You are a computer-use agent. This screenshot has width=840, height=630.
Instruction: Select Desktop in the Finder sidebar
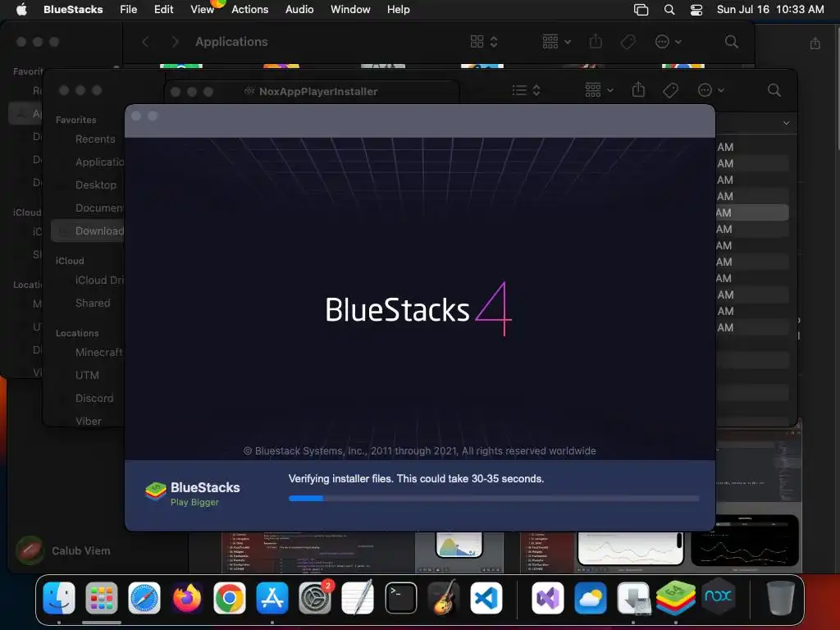95,185
